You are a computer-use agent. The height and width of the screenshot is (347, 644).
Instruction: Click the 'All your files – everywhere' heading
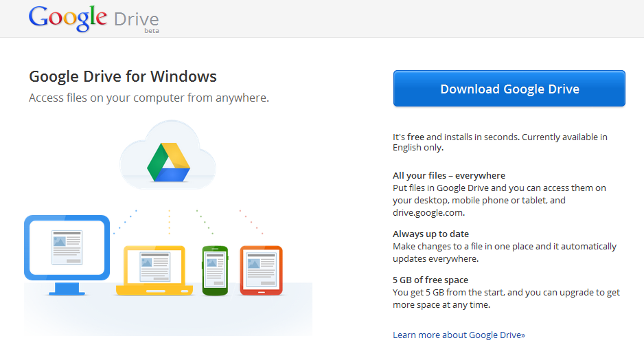pyautogui.click(x=449, y=175)
